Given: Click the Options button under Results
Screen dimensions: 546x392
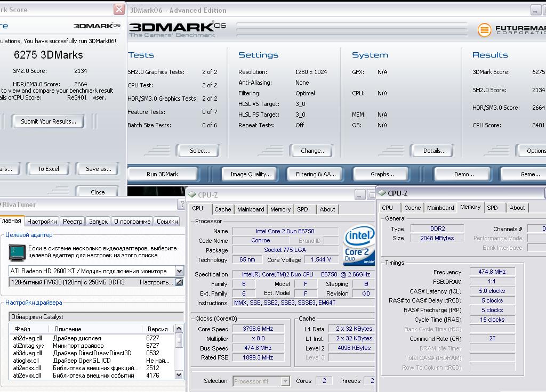Looking at the screenshot, I should [x=532, y=151].
